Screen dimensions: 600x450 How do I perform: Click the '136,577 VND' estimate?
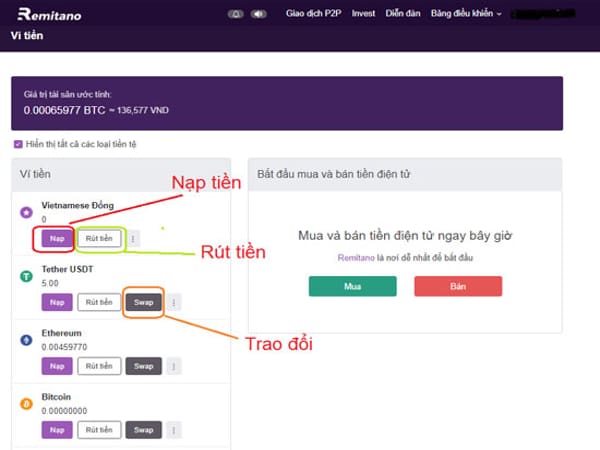[x=143, y=111]
